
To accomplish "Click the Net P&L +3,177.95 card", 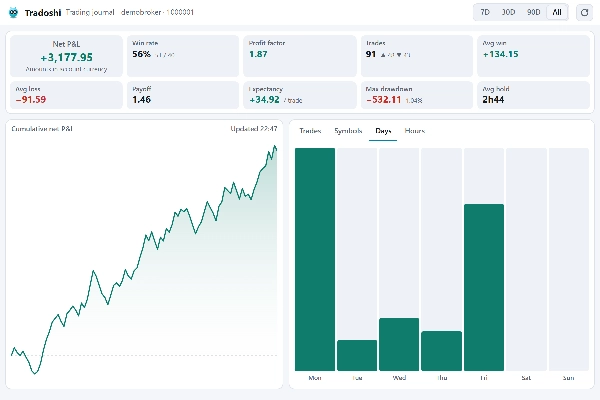I will pos(66,56).
